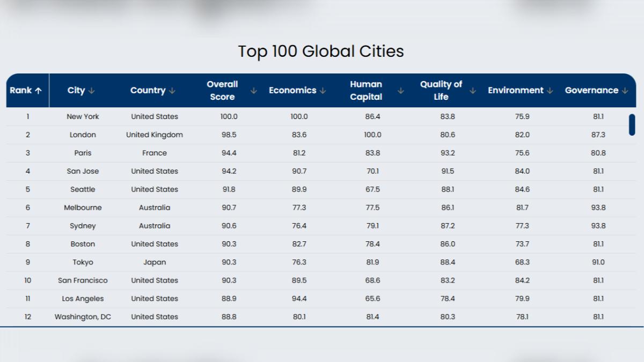Screen dimensions: 644x362
Task: Click London economics value 83.6
Action: click(x=299, y=135)
